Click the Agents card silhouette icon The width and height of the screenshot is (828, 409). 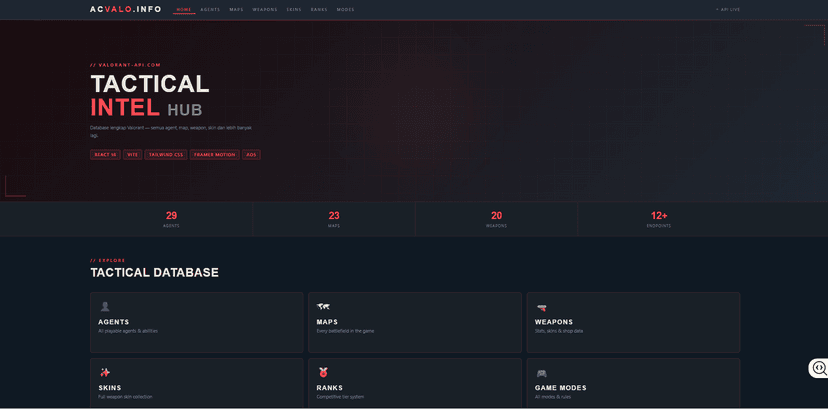105,307
